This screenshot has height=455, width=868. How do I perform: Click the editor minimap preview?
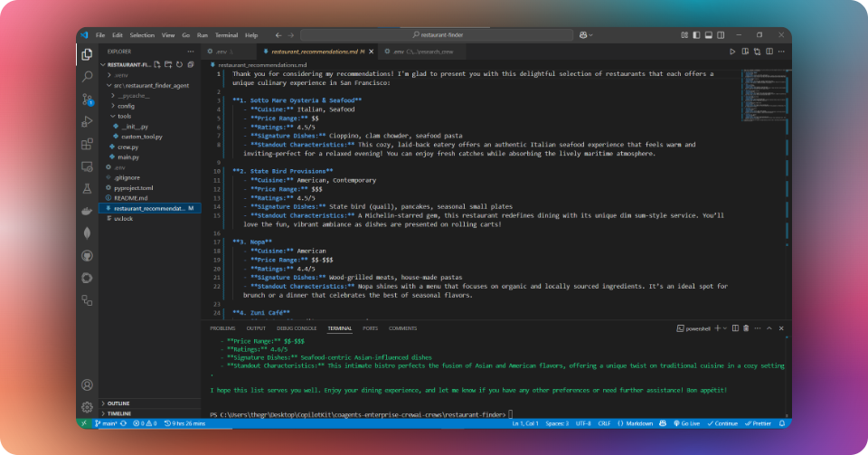click(764, 95)
